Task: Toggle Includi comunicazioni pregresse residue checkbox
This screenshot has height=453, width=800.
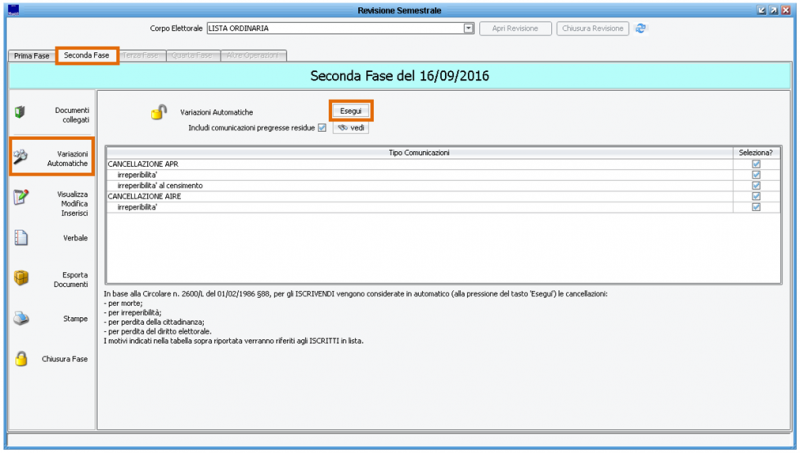Action: point(322,128)
